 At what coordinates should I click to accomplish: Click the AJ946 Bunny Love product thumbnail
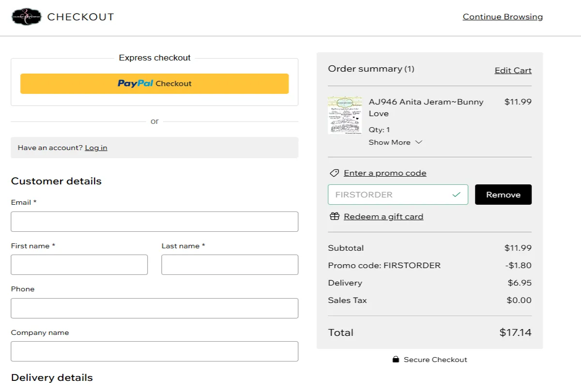pyautogui.click(x=345, y=116)
